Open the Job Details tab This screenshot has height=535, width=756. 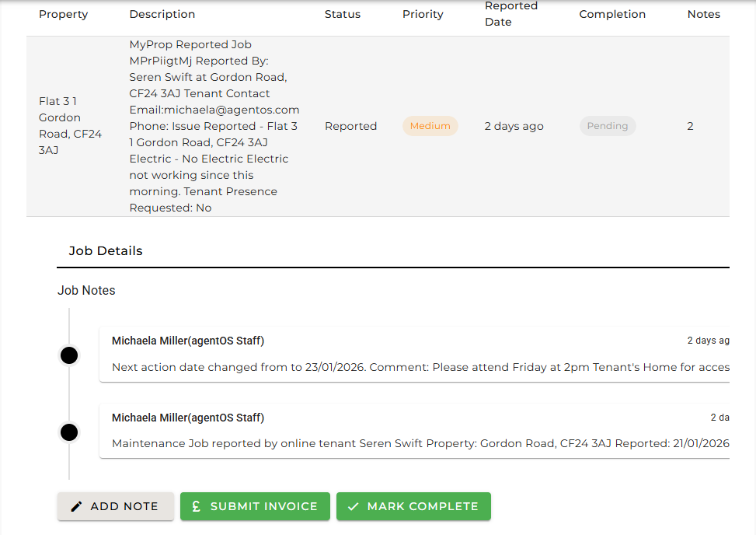[x=106, y=251]
